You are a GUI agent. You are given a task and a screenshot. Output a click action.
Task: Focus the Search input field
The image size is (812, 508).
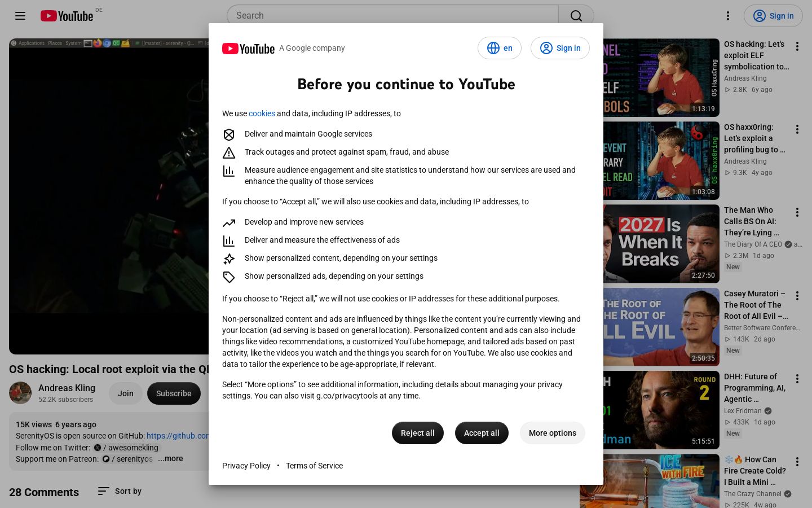392,16
